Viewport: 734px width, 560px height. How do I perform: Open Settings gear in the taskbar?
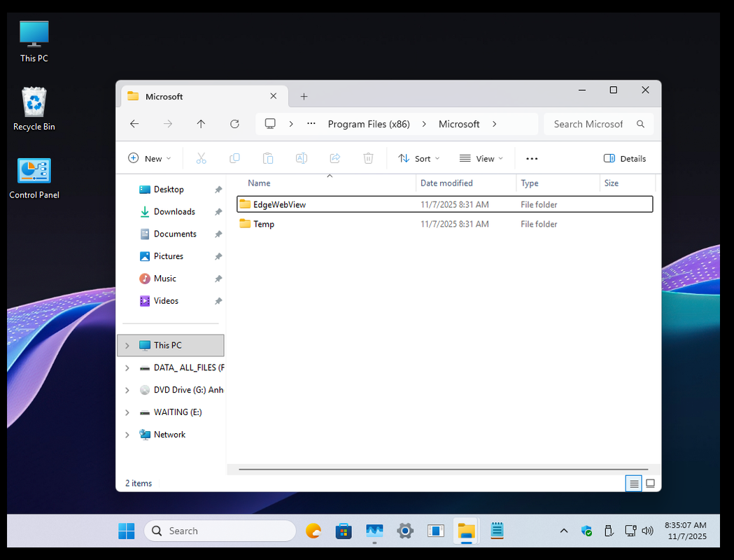(x=405, y=531)
